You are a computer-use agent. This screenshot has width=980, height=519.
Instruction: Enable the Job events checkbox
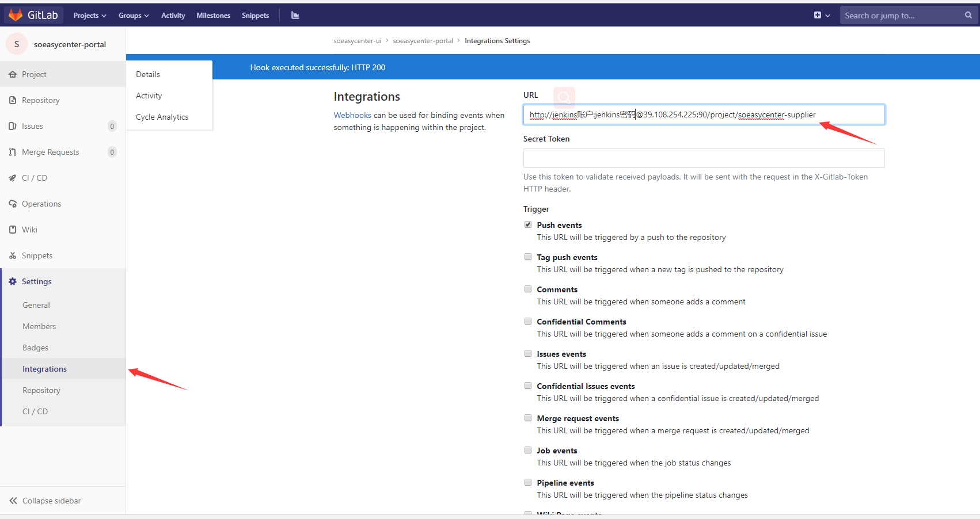[528, 450]
